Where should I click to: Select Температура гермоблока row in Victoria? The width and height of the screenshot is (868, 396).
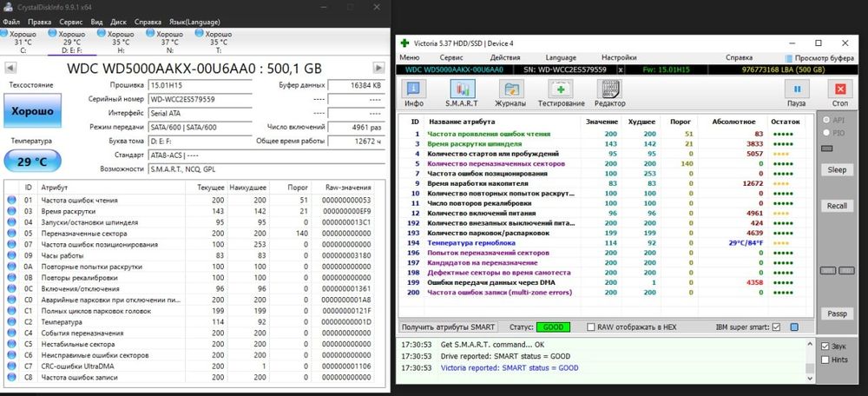(x=606, y=242)
